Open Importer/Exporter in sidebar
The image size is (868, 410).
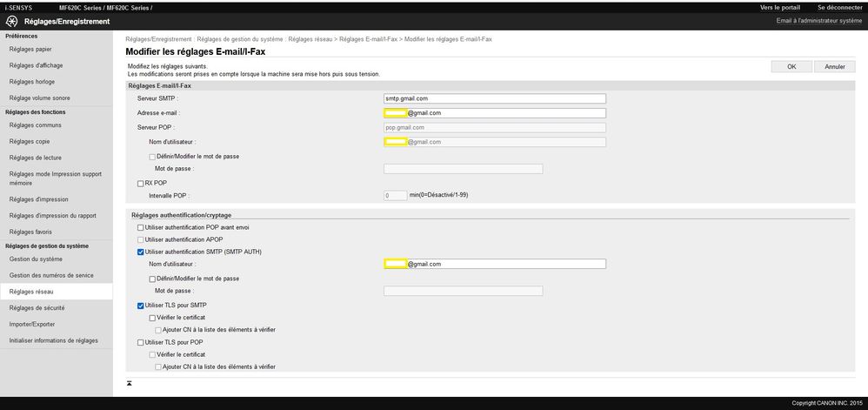click(x=32, y=324)
